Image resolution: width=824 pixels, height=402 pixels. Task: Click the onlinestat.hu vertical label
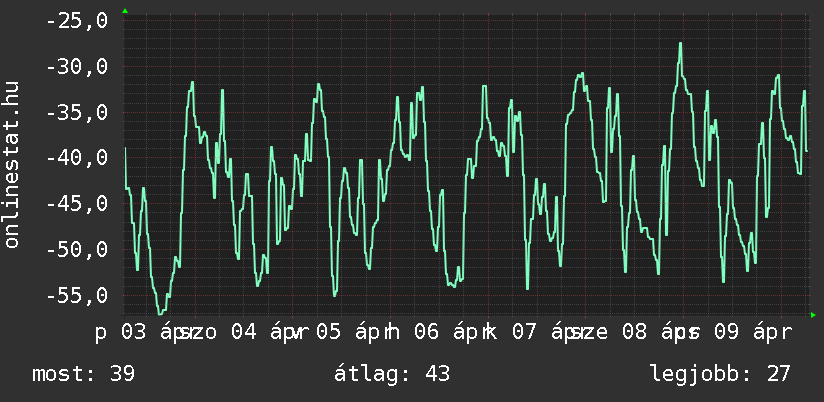(12, 165)
